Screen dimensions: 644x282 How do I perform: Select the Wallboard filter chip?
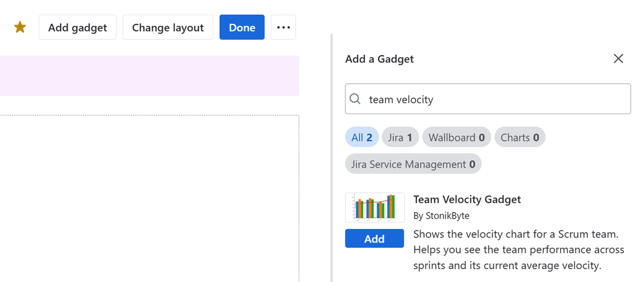pyautogui.click(x=456, y=137)
